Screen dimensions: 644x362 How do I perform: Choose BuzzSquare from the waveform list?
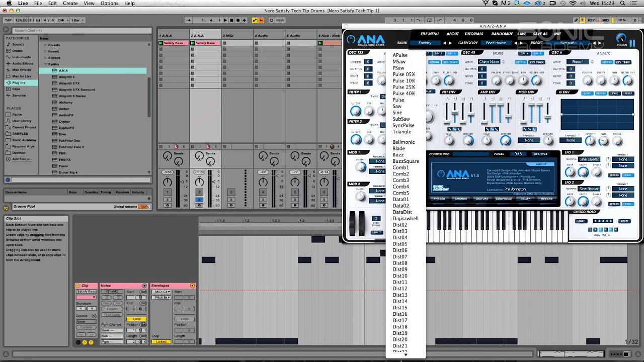click(406, 161)
